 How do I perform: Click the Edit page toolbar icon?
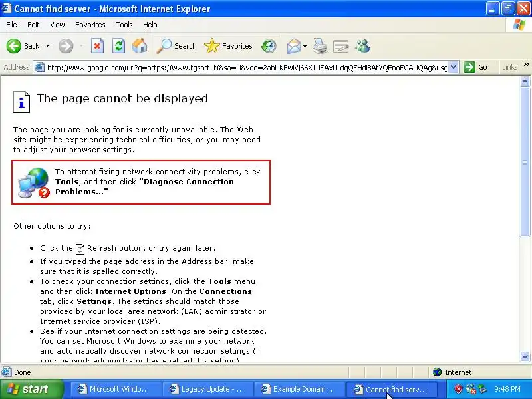tap(341, 46)
